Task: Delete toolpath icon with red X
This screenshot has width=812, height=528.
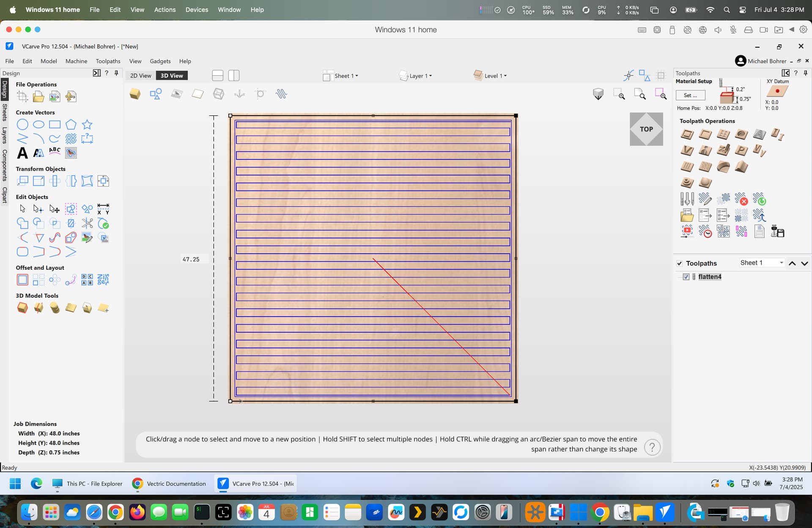Action: (x=741, y=199)
